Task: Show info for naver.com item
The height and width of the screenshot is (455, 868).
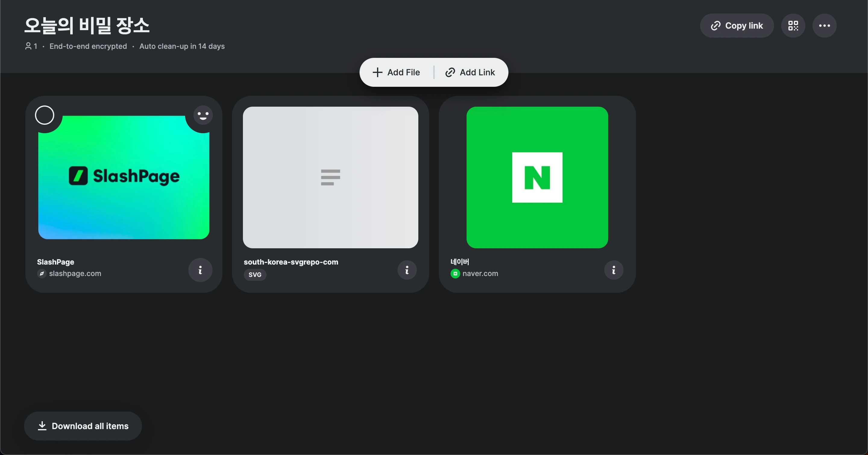Action: (x=614, y=270)
